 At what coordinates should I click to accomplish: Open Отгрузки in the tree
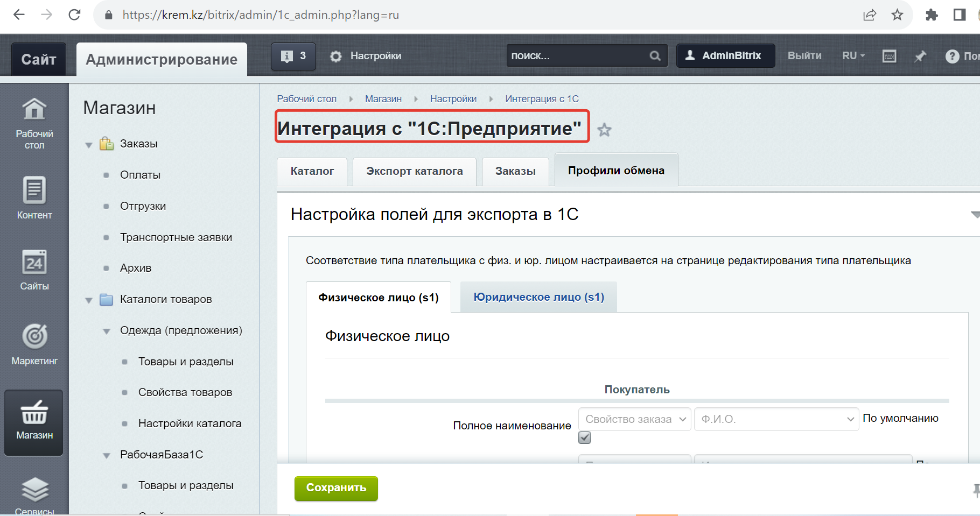coord(143,206)
